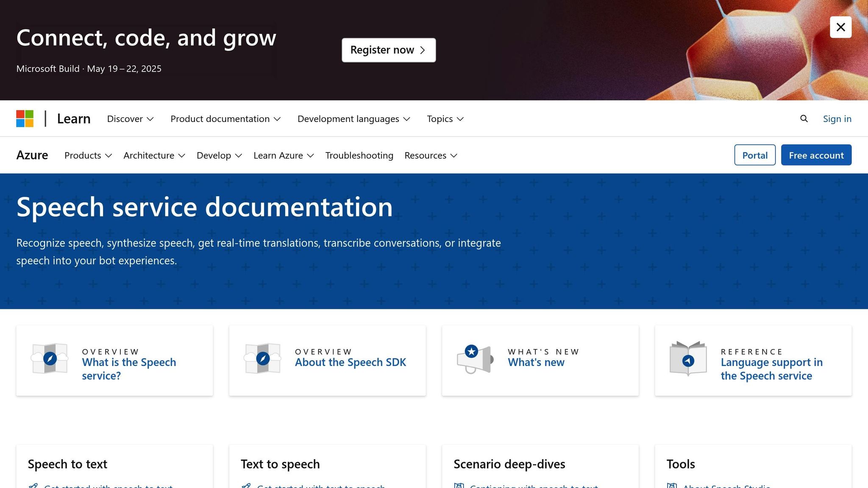Click the Microsoft logo icon

pyautogui.click(x=25, y=119)
